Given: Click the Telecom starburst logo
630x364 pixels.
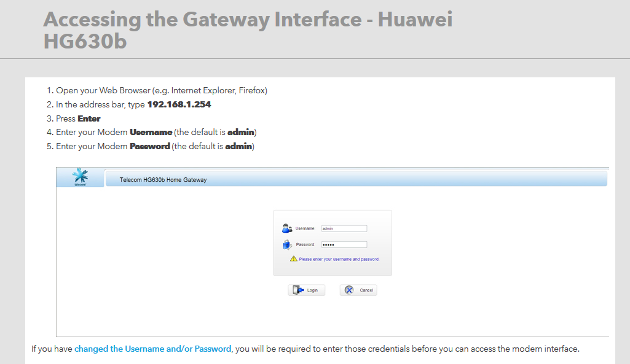Looking at the screenshot, I should 80,177.
